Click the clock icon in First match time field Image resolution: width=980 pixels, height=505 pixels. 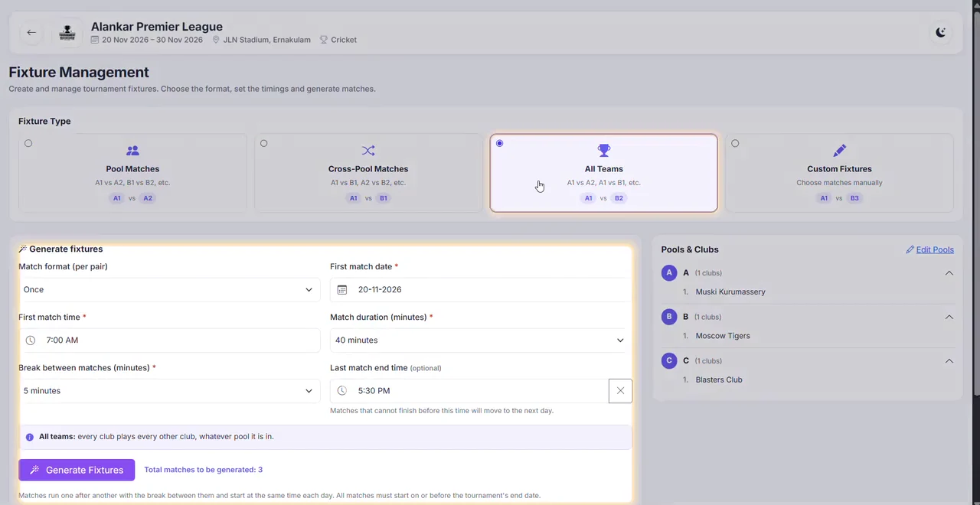click(x=31, y=340)
